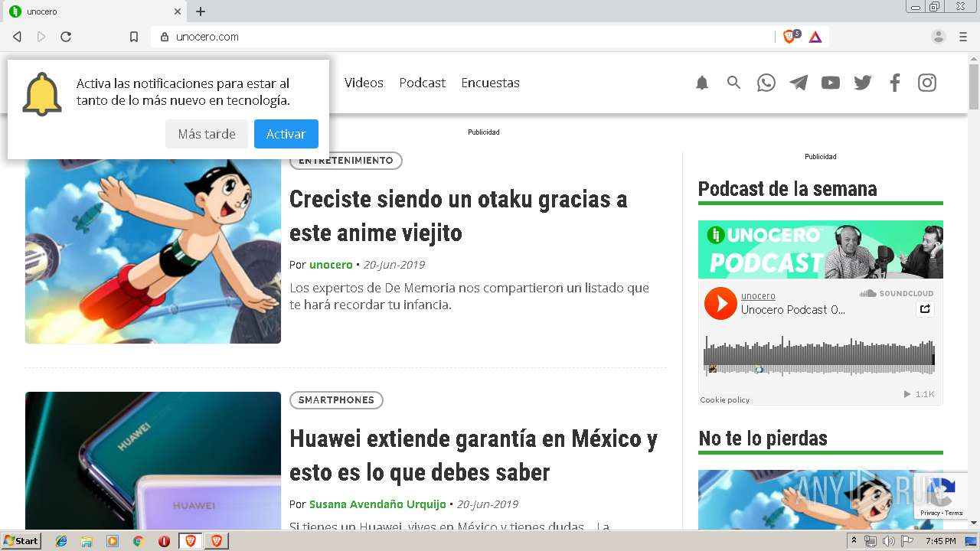
Task: Open article Creciste siendo un otaku headline
Action: point(458,216)
